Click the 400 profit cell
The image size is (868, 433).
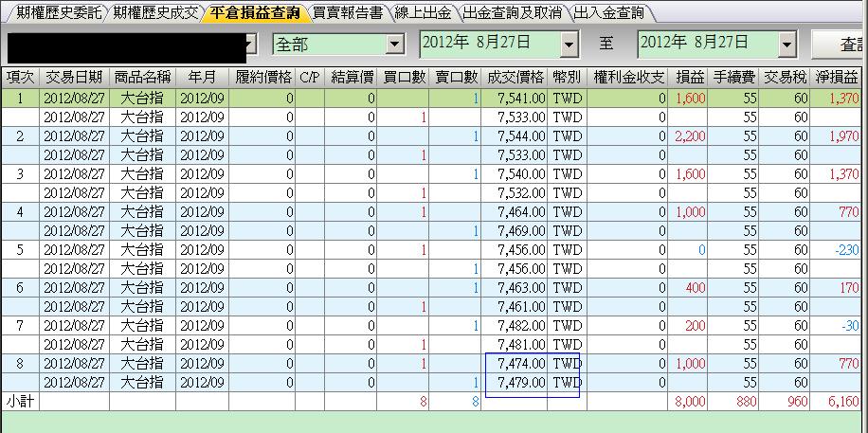point(689,288)
